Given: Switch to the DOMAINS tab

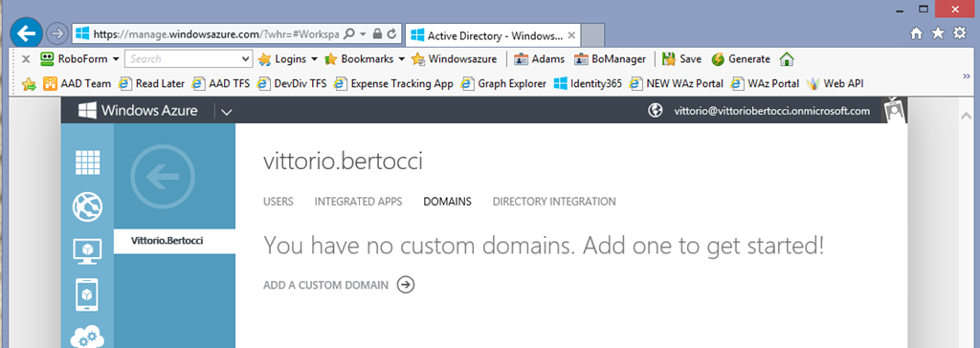Looking at the screenshot, I should coord(448,201).
